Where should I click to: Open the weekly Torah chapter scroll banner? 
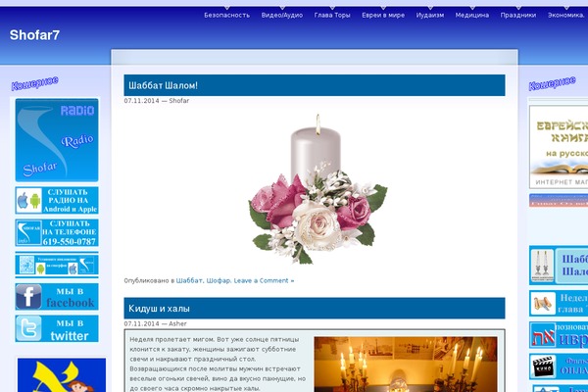click(559, 303)
